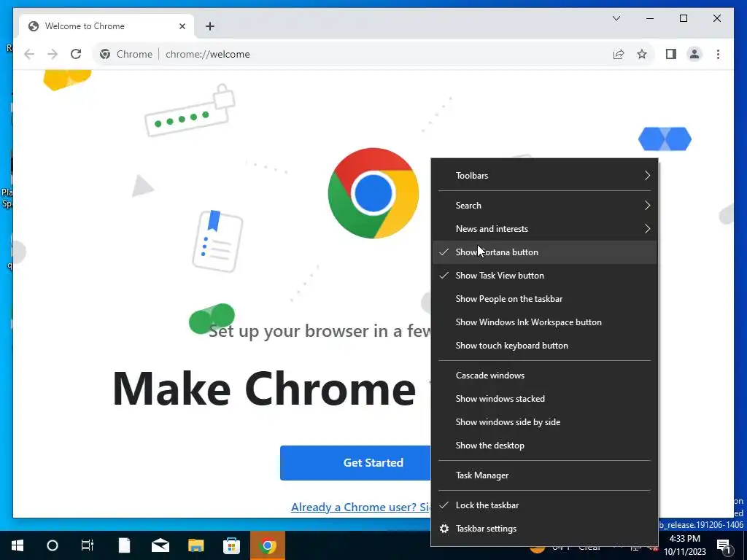747x560 pixels.
Task: Open Task Manager from context menu
Action: [x=544, y=475]
